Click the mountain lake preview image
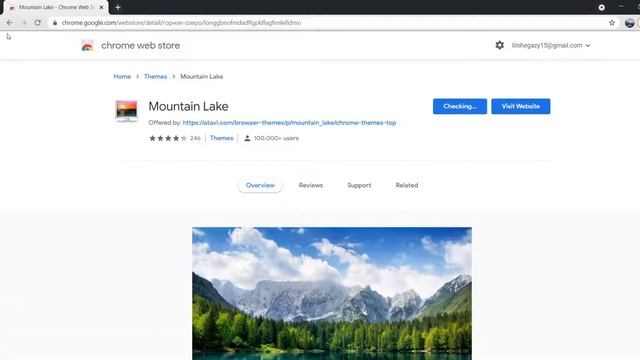 tap(332, 293)
